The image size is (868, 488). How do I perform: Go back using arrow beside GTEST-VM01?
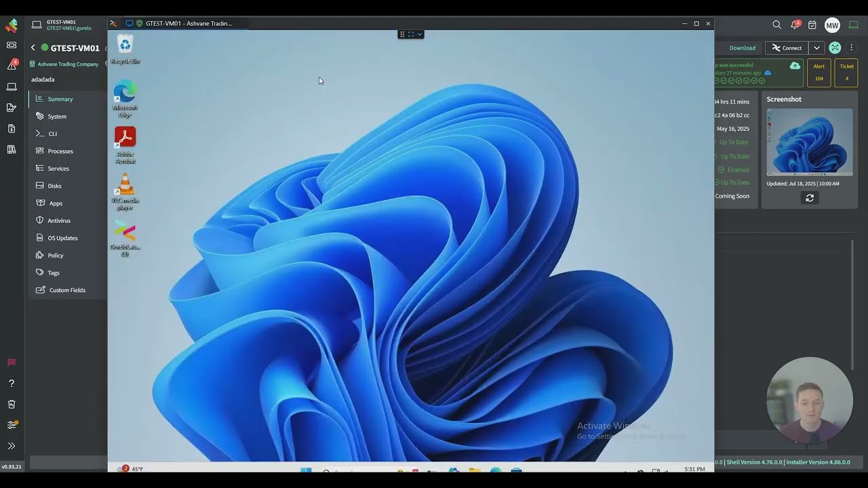(x=33, y=47)
